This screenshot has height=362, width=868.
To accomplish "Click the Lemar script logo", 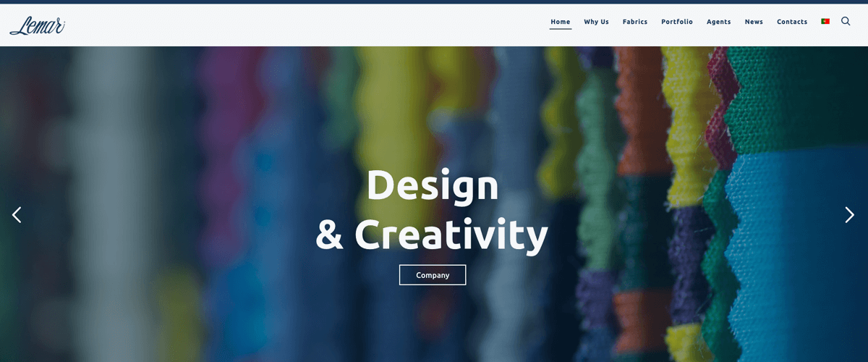I will (38, 25).
